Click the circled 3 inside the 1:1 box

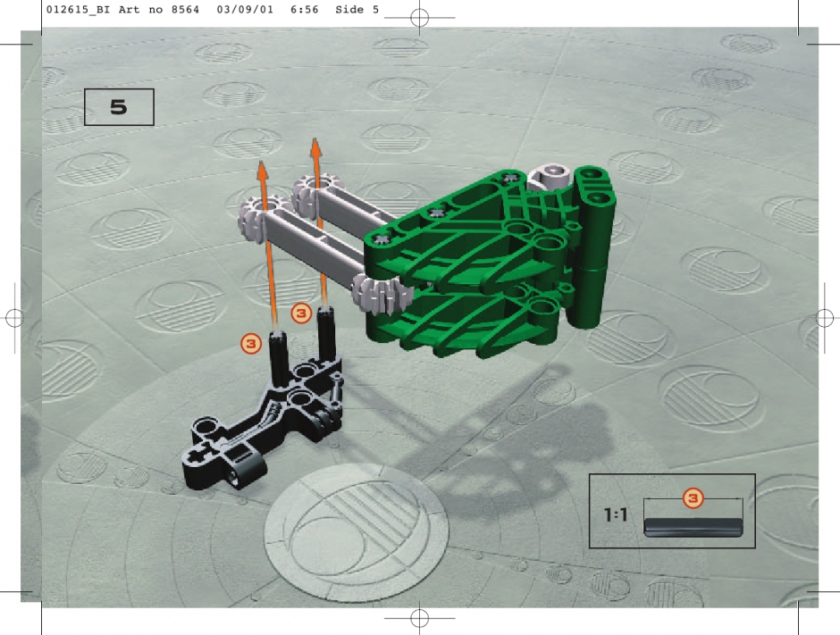tap(693, 498)
